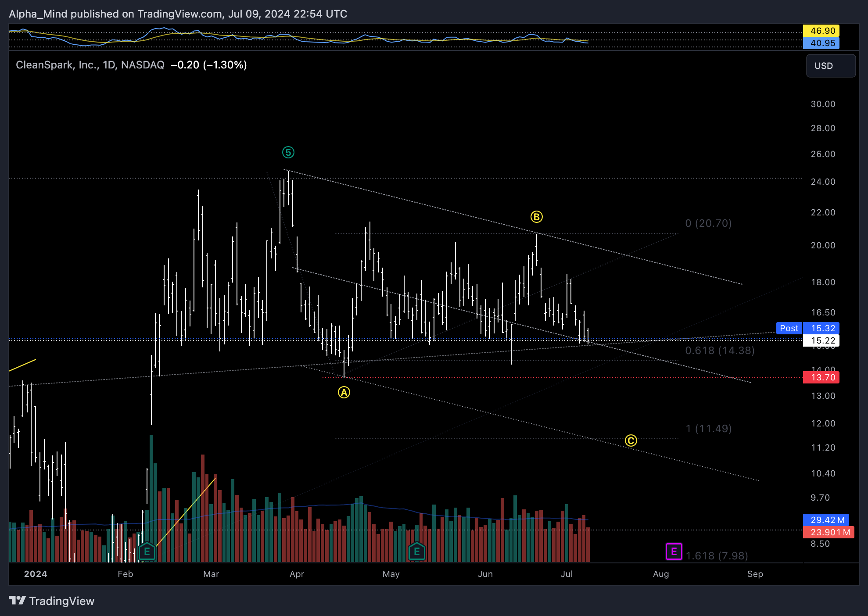Select the yellow circled C wave label
Screen dimensions: 868x616
631,441
